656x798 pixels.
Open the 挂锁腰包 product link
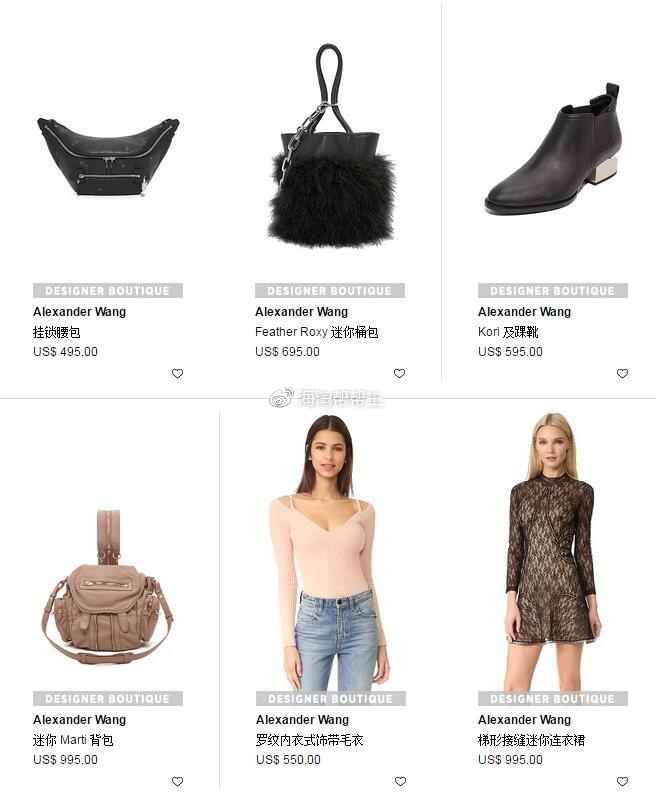[56, 332]
